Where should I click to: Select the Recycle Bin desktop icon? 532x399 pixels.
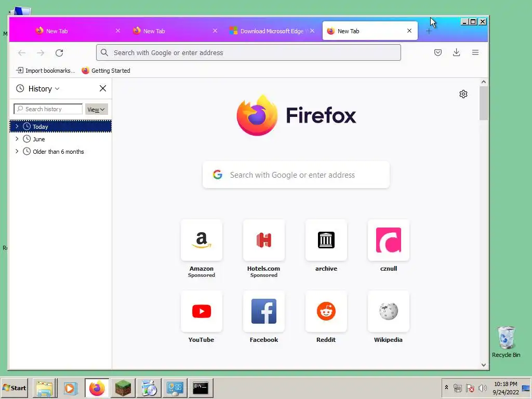tap(506, 342)
